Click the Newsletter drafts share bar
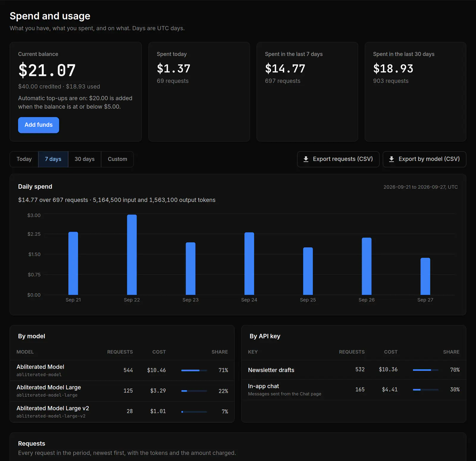Image resolution: width=476 pixels, height=461 pixels. pos(426,370)
